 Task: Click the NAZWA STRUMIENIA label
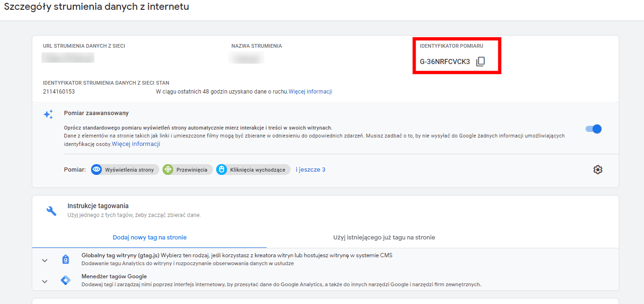[257, 46]
